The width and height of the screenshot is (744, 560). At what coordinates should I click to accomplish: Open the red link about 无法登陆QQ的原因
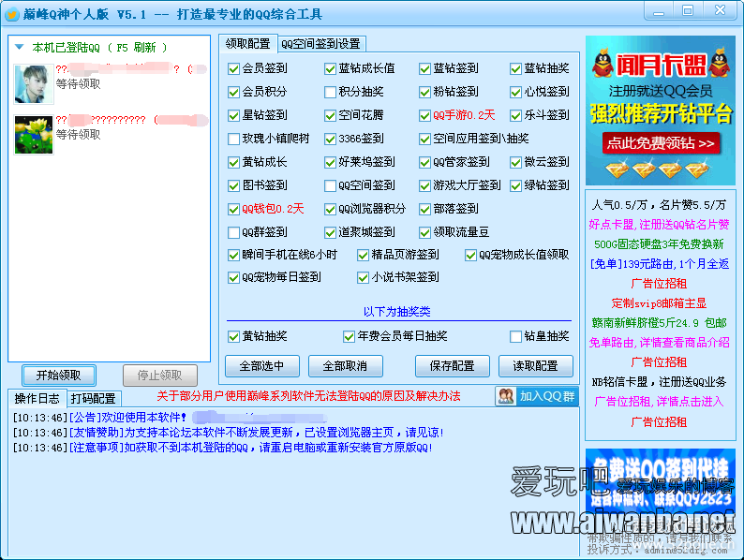click(x=308, y=396)
